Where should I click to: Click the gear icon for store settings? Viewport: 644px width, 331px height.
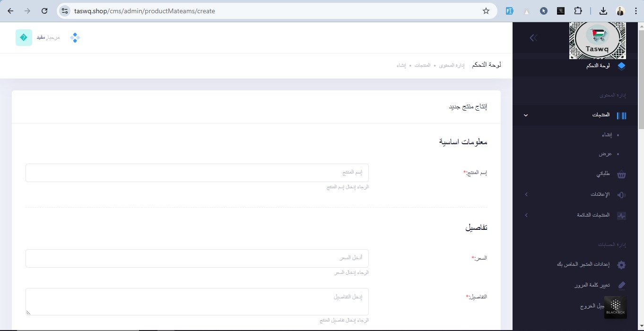pyautogui.click(x=621, y=265)
